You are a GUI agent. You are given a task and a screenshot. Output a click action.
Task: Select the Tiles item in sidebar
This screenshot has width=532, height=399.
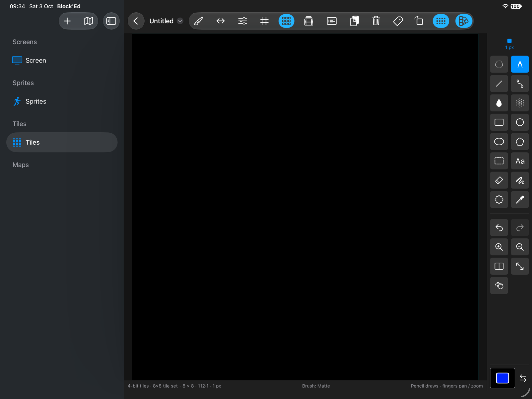point(62,142)
